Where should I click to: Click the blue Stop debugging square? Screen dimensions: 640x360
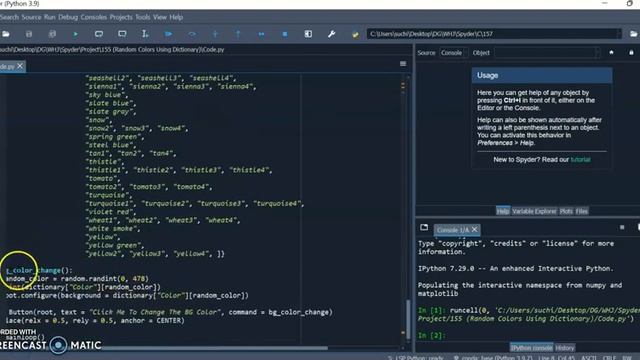(285, 34)
